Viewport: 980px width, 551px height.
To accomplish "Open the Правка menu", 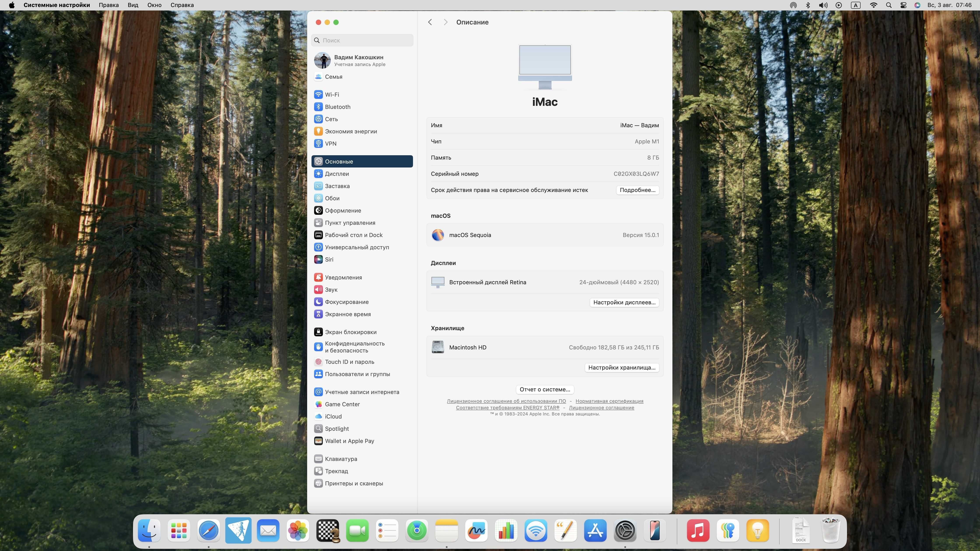I will click(109, 5).
